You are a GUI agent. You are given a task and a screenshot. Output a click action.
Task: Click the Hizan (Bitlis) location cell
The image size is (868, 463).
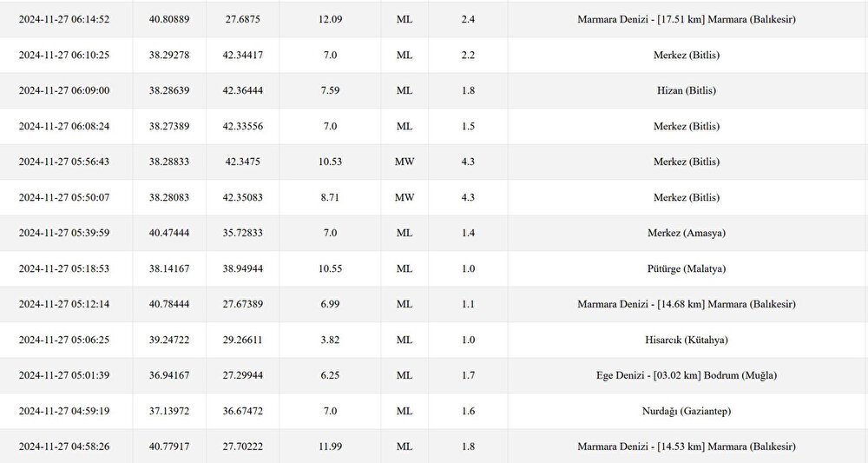686,90
